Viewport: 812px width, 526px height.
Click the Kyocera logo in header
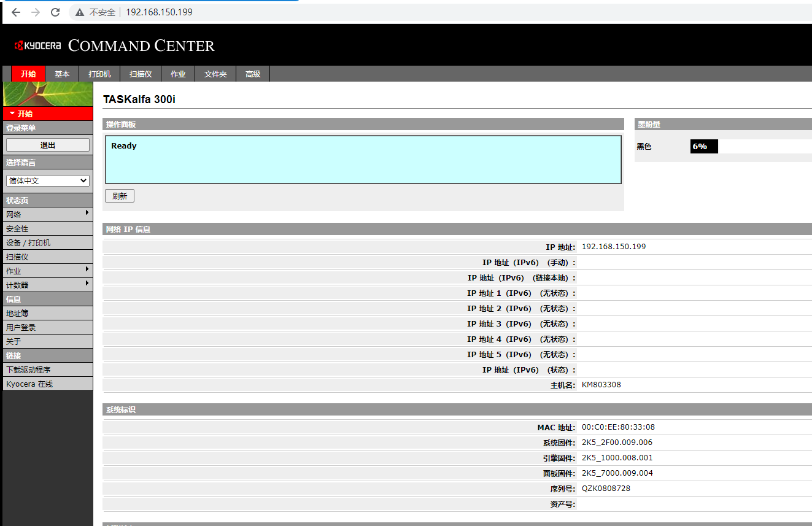click(x=37, y=45)
